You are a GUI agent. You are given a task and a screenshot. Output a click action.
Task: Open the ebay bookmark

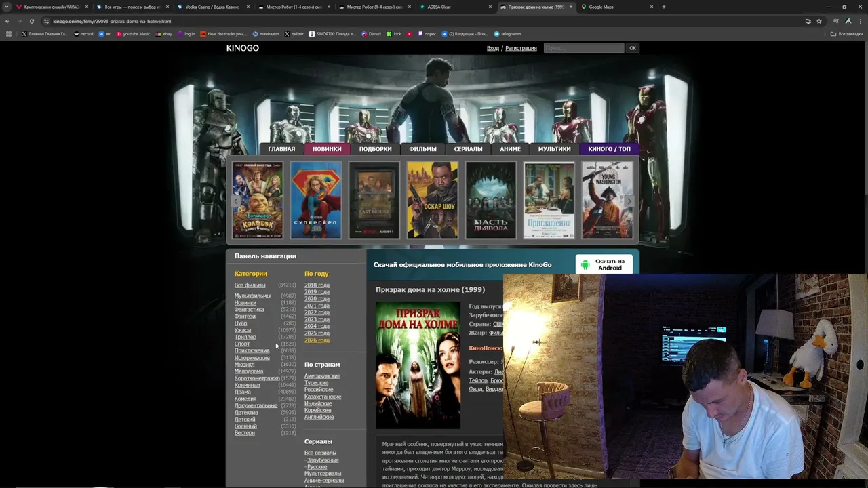(x=164, y=34)
